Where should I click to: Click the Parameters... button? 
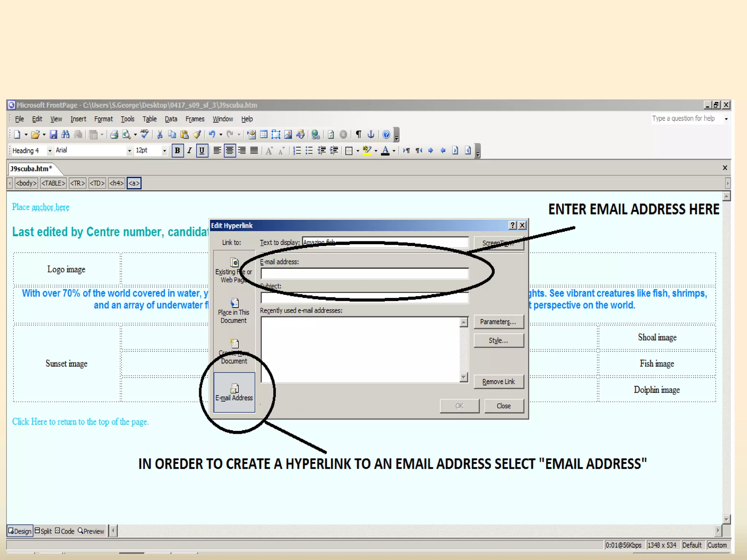tap(498, 322)
